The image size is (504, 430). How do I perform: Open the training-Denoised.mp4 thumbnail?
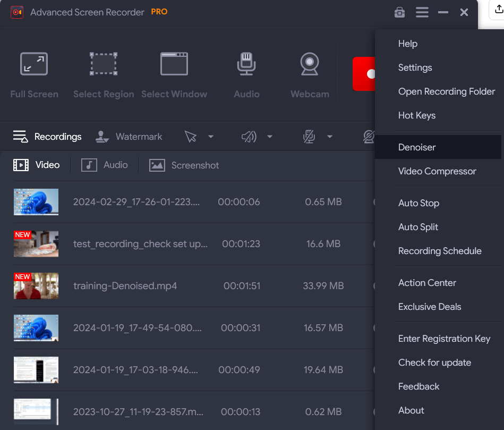36,286
